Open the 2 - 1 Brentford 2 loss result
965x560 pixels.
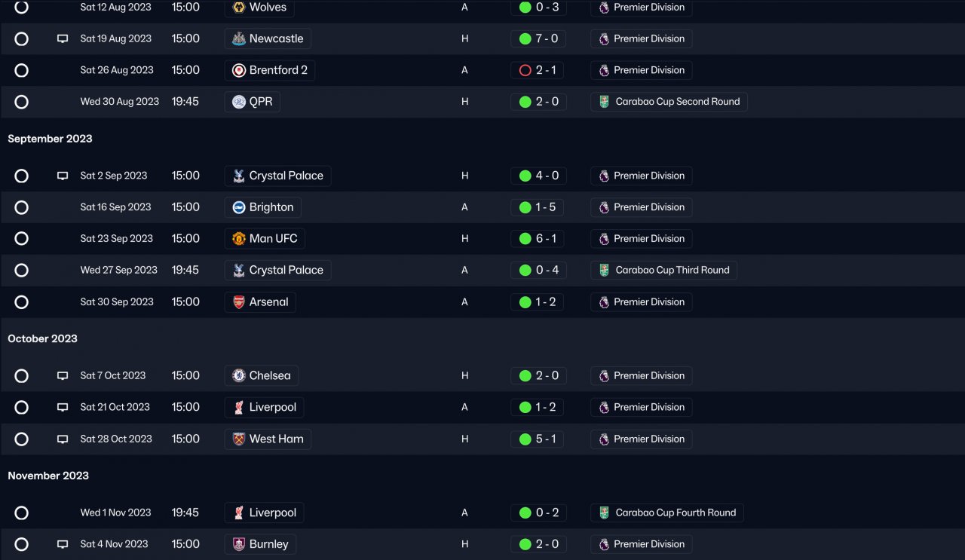pos(537,70)
